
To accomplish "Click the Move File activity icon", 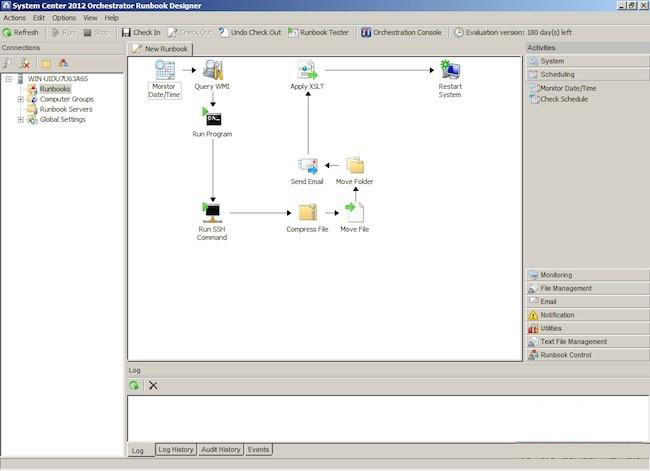I will point(355,212).
